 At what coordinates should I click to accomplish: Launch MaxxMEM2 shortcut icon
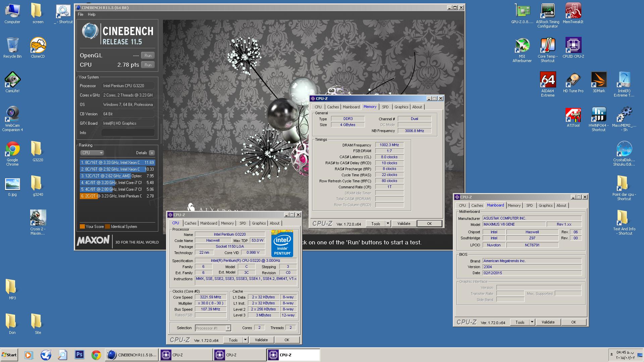(x=624, y=119)
